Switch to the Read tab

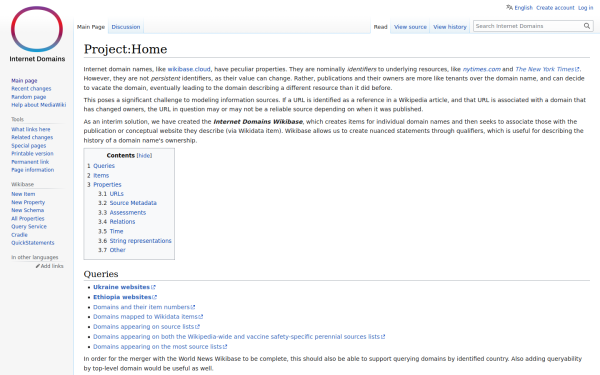(380, 27)
